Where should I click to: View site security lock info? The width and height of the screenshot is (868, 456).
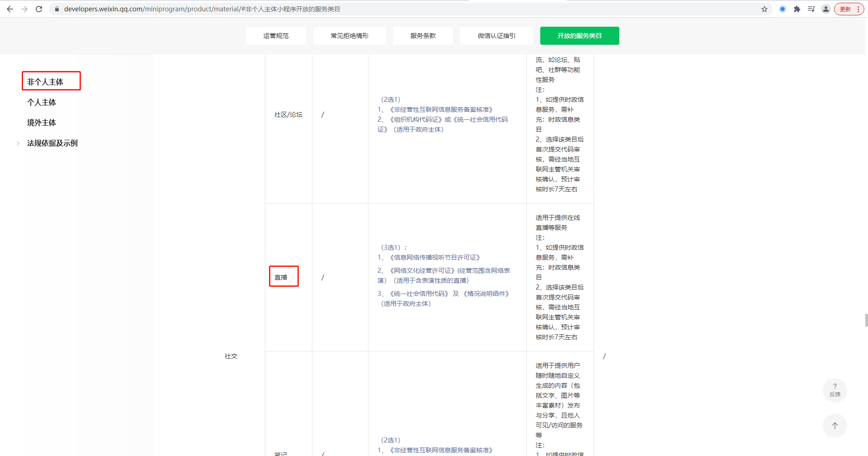click(57, 9)
